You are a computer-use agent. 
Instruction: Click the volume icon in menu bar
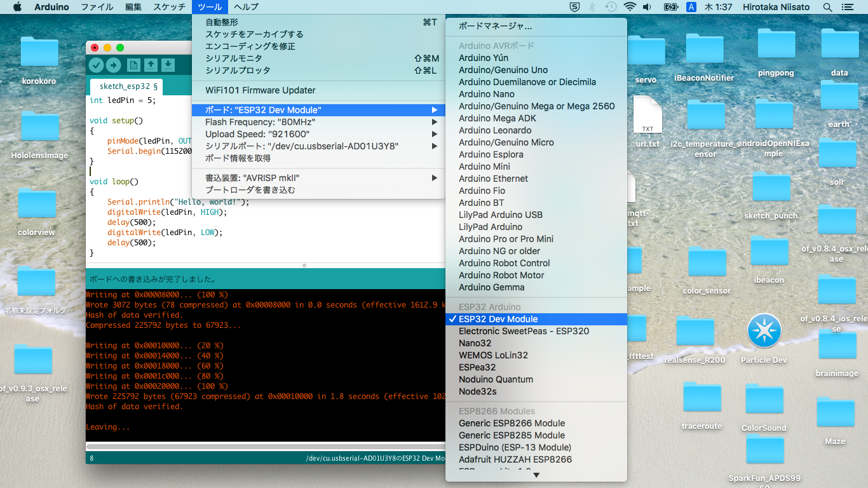click(x=648, y=7)
